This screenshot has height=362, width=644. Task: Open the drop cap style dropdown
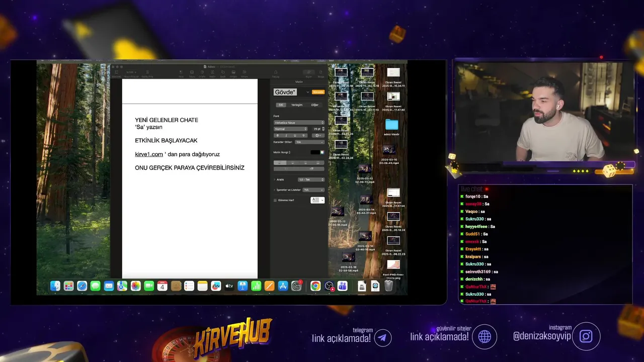(317, 200)
